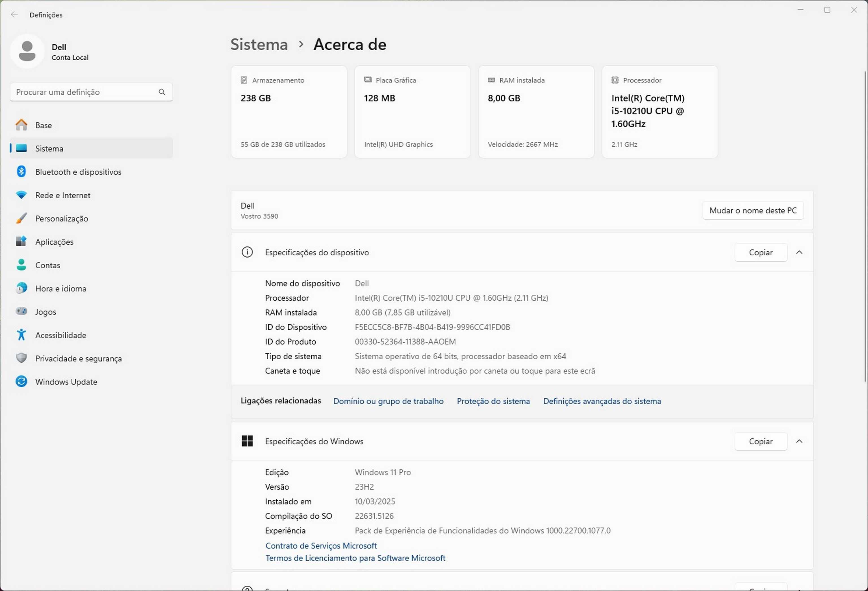The height and width of the screenshot is (591, 868).
Task: Click the breadcrumb chevron after Sistema
Action: pos(301,44)
